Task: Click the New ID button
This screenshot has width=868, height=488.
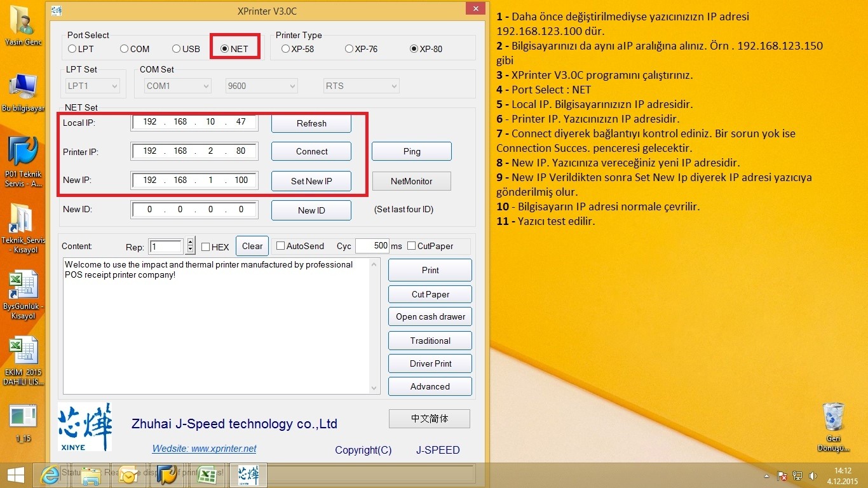Action: pyautogui.click(x=311, y=210)
